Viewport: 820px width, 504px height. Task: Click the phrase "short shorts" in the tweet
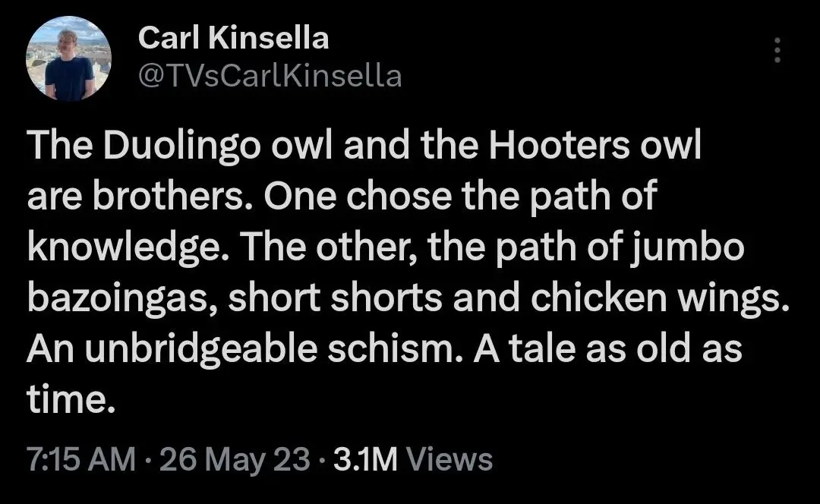click(332, 299)
